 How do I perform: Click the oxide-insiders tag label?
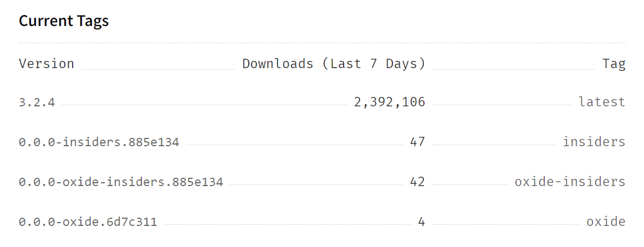pos(570,182)
